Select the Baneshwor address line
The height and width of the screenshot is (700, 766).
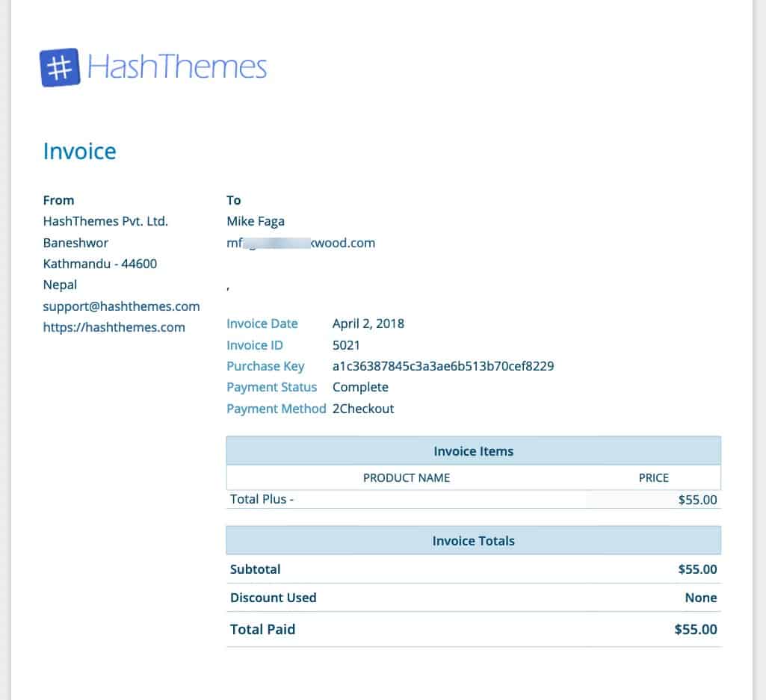coord(75,243)
